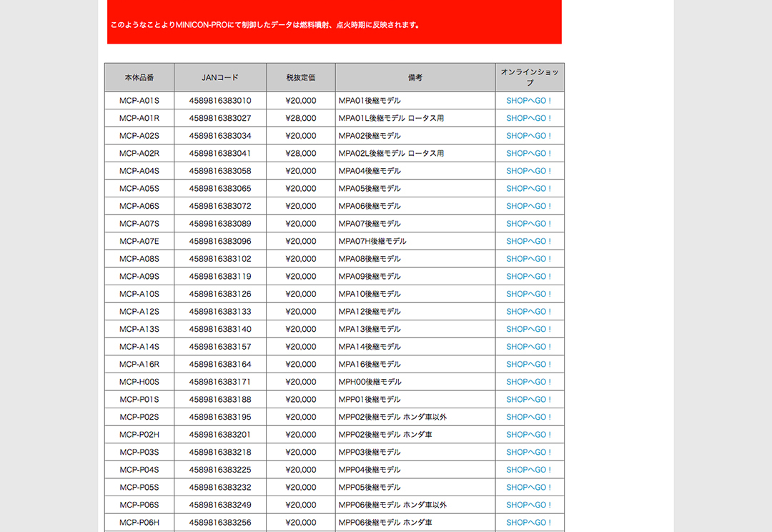Open SHOPへGO! link for MCP-A01S
Screen dimensions: 772x532
[x=529, y=101]
